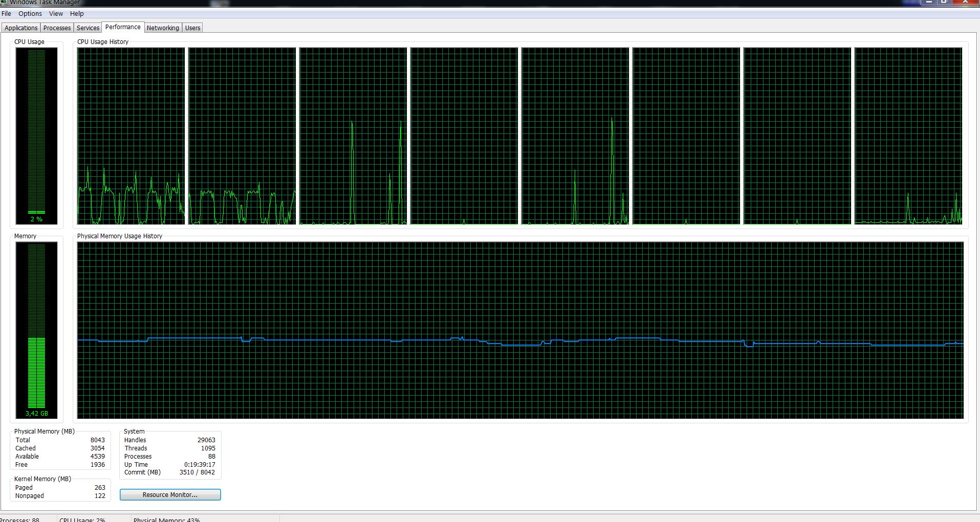Open the File menu

click(6, 14)
